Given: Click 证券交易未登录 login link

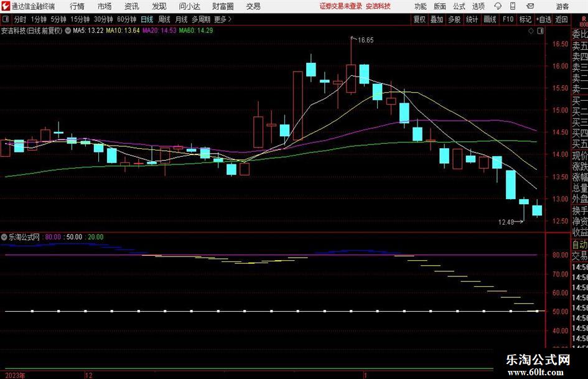Looking at the screenshot, I should pos(341,6).
